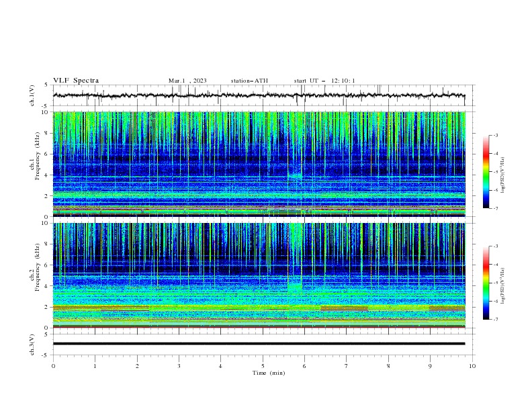Click the date 'Mar.1 , 2023'
This screenshot has height=411, width=532.
[187, 81]
